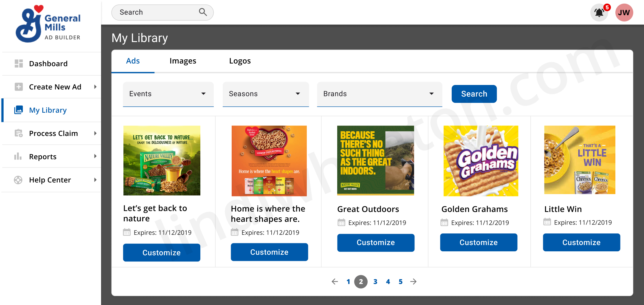Image resolution: width=644 pixels, height=305 pixels.
Task: Select the Reports bar chart icon
Action: [x=19, y=156]
